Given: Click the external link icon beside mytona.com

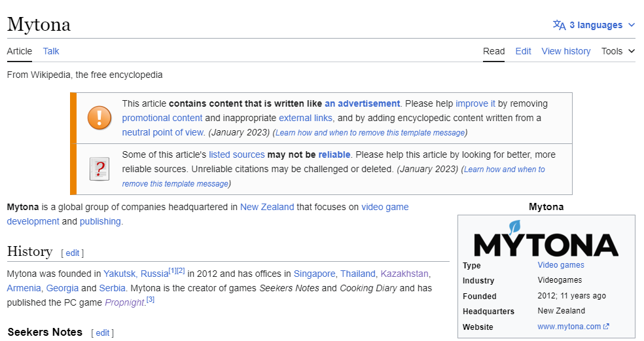Looking at the screenshot, I should (x=606, y=327).
